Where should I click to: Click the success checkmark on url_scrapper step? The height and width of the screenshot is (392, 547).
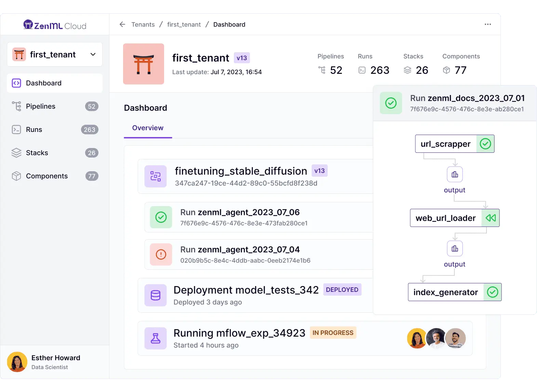point(485,144)
